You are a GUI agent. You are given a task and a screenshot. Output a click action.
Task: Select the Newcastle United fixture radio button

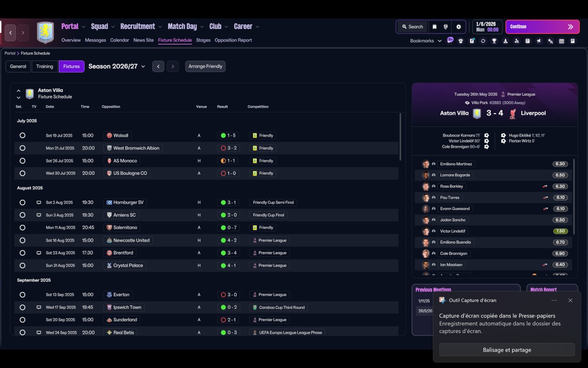23,240
